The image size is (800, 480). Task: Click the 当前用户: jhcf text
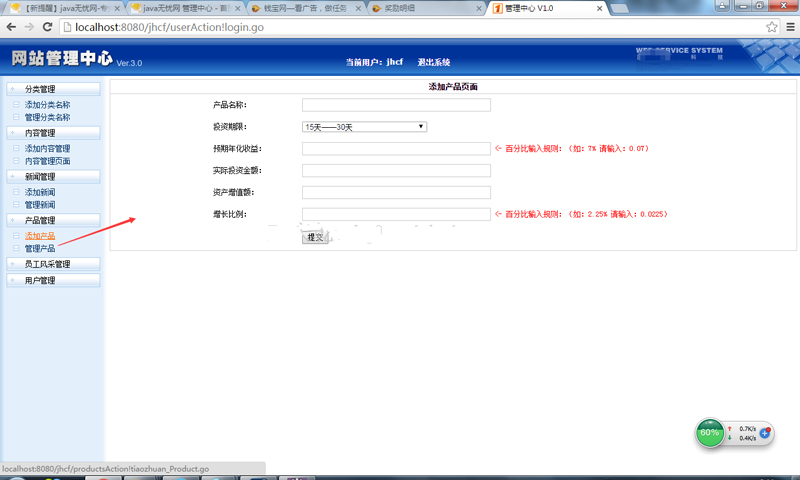coord(374,62)
